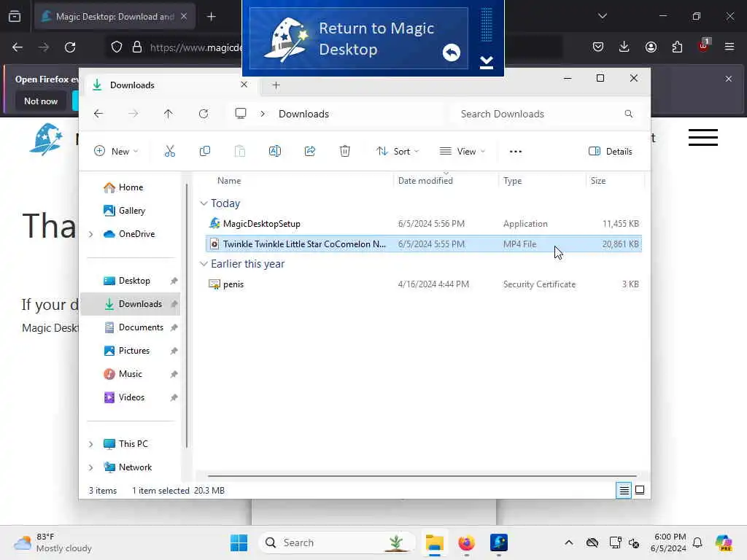Expand OneDrive in navigation pane
747x560 pixels.
pos(90,234)
